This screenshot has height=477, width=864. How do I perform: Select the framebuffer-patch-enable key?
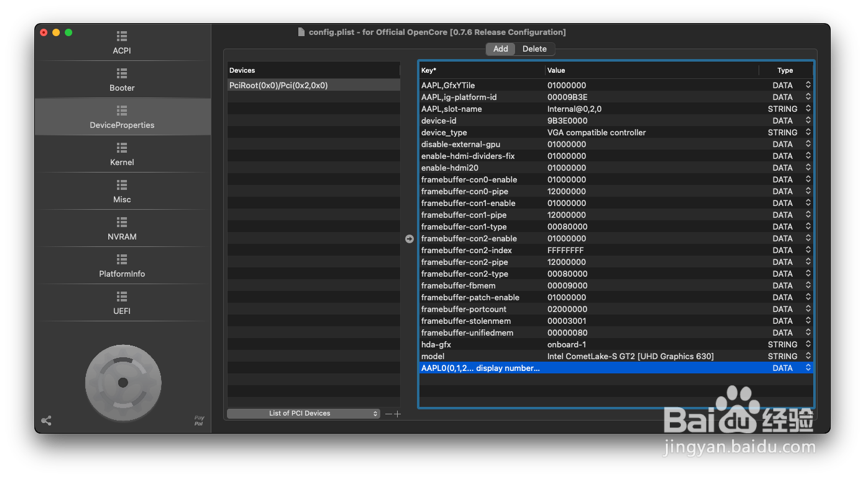(470, 297)
